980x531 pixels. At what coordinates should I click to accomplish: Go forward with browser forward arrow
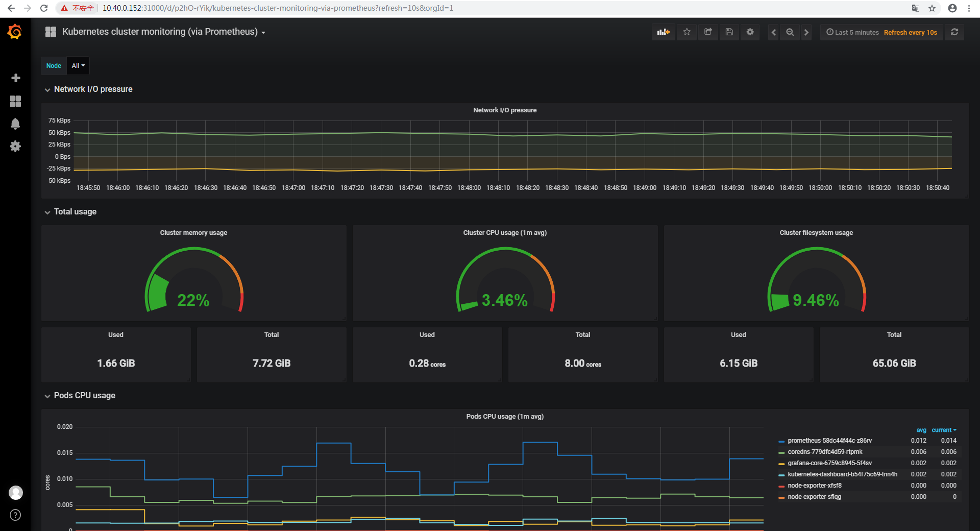point(28,8)
